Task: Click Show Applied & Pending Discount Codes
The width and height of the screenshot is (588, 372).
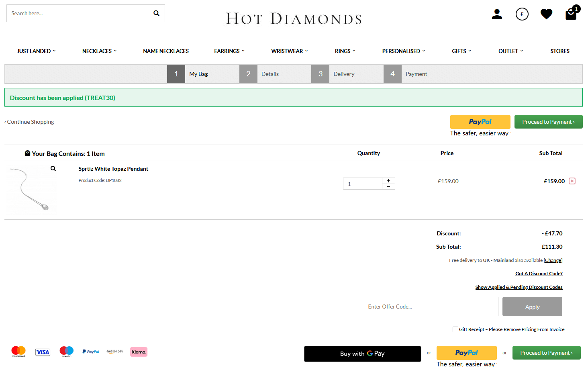Action: click(519, 287)
